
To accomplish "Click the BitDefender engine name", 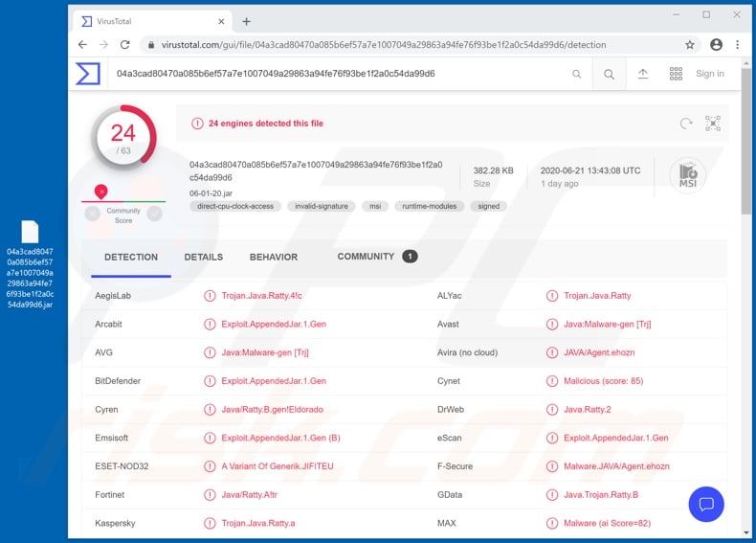I will click(118, 381).
